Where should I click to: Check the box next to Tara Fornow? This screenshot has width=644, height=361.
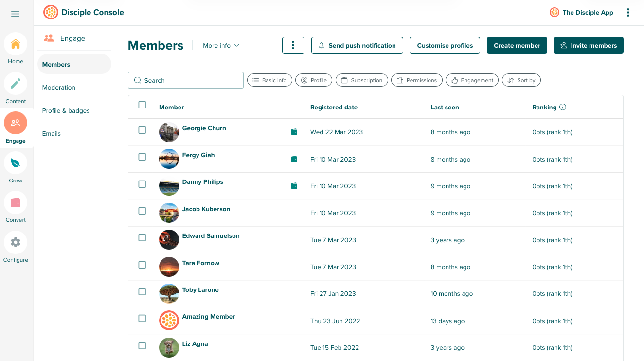point(142,265)
